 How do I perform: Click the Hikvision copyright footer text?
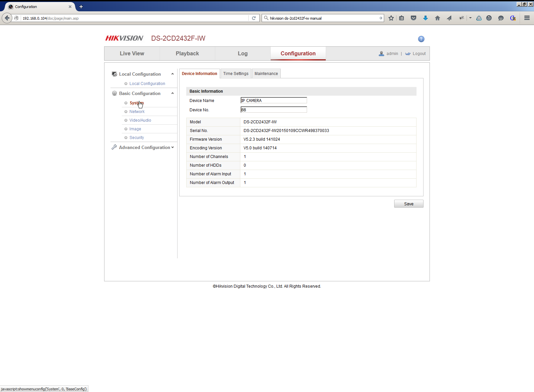(x=267, y=286)
